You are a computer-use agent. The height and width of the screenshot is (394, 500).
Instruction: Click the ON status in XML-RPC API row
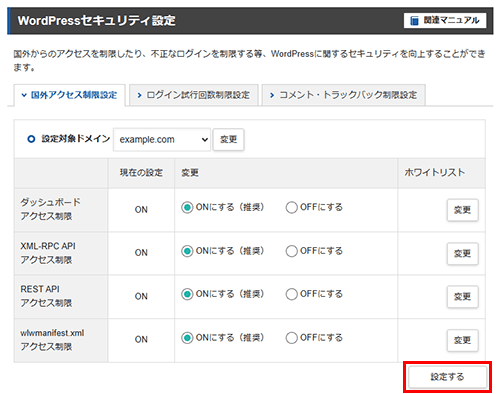[x=141, y=253]
